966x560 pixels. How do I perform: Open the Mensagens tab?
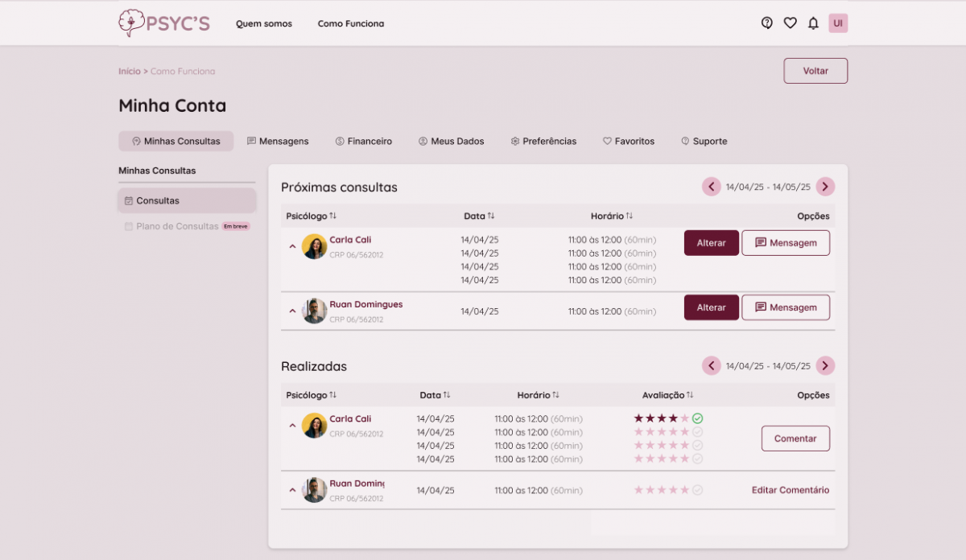(x=277, y=142)
